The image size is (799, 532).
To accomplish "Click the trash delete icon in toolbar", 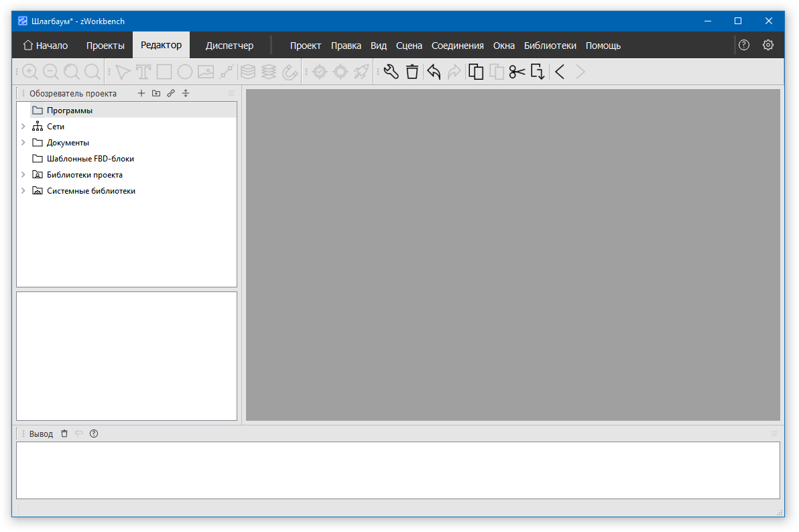I will 412,72.
